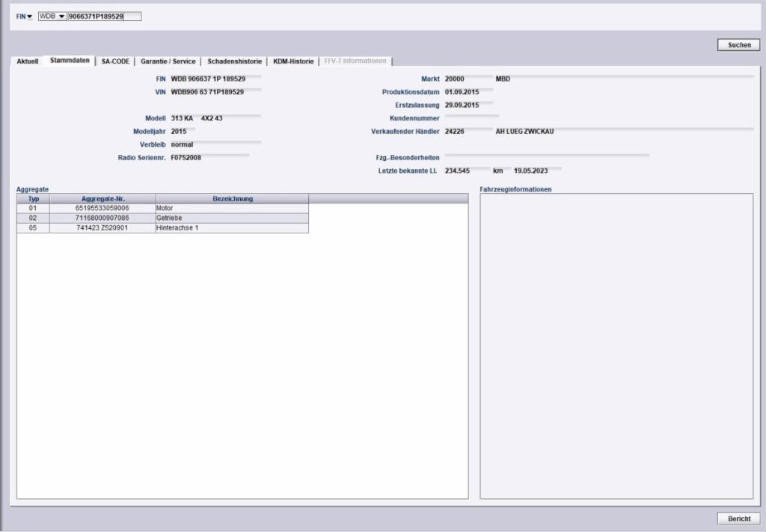Open the FIN search type dropdown arrow
The image size is (766, 532).
pos(29,16)
